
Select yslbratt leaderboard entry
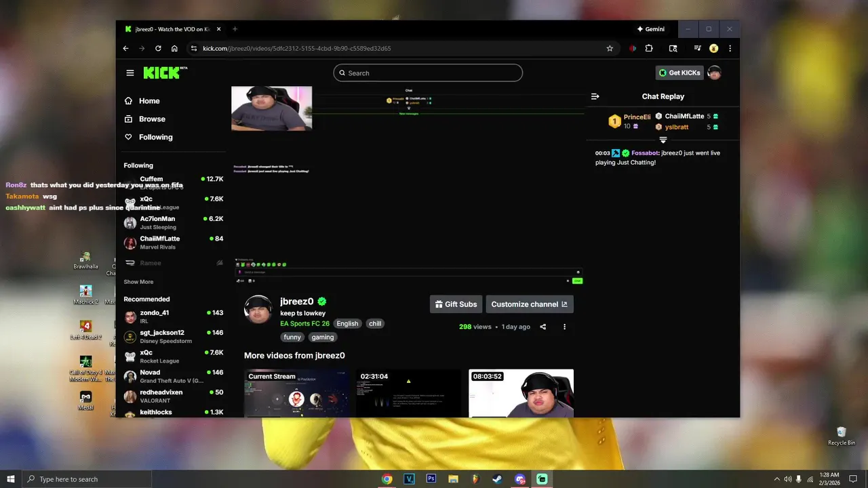click(x=687, y=127)
